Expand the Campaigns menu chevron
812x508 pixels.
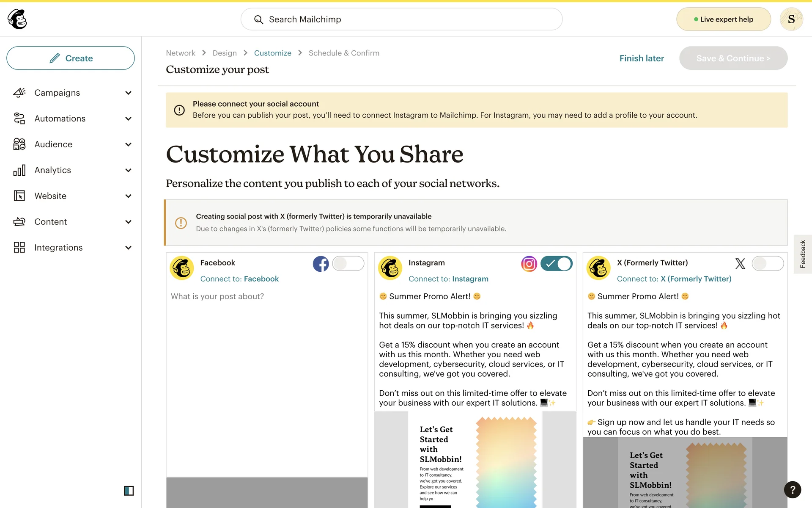click(x=128, y=93)
